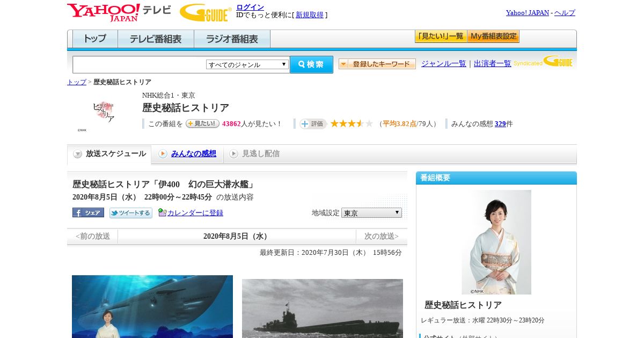Click the Yahoo! JAPAN テレビ logo

[119, 12]
